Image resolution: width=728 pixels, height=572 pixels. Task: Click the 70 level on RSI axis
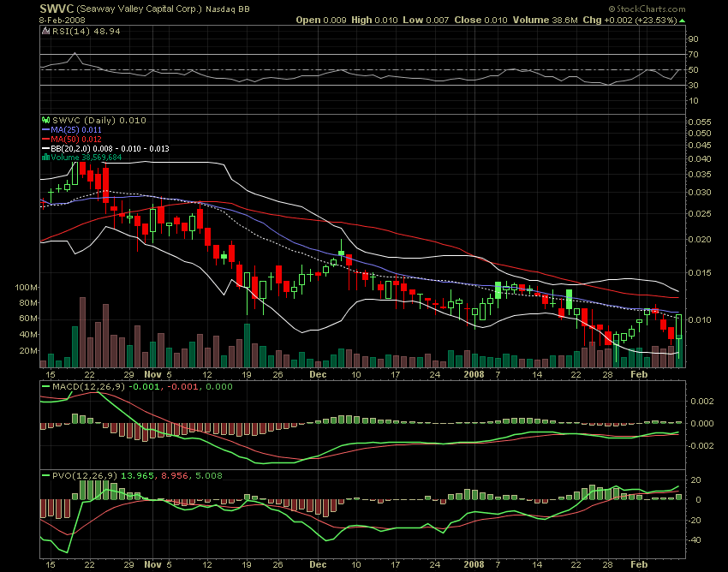693,55
